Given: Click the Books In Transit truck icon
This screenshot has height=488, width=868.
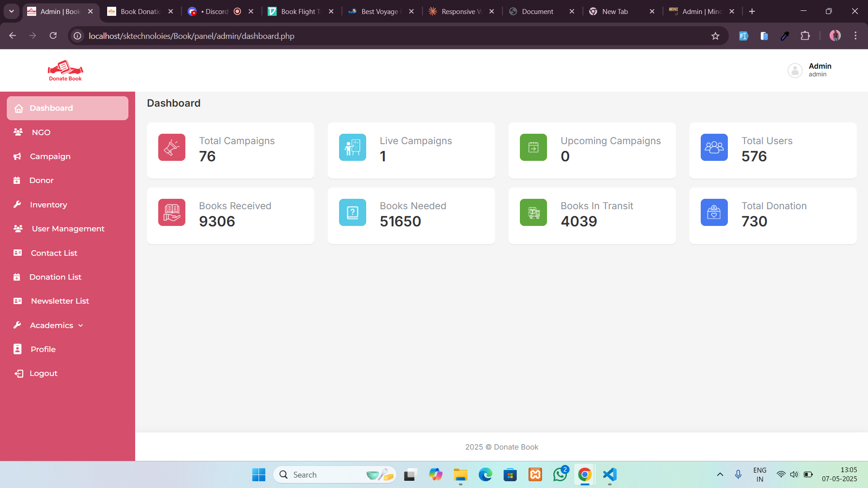Looking at the screenshot, I should pyautogui.click(x=533, y=212).
